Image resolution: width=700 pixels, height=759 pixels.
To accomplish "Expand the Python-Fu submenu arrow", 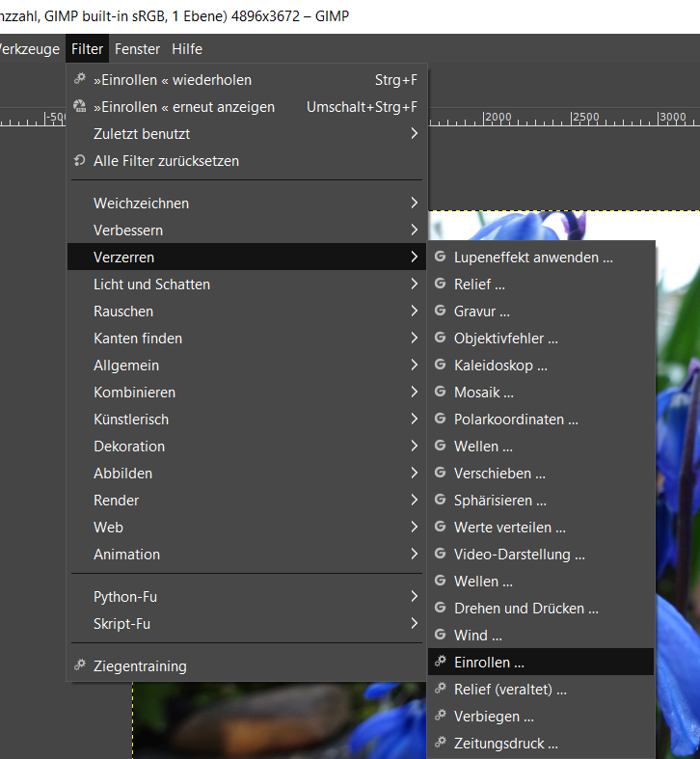I will tap(414, 597).
